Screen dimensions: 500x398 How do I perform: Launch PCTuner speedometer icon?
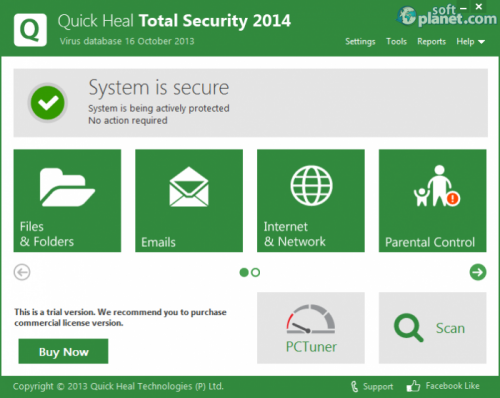tap(311, 319)
